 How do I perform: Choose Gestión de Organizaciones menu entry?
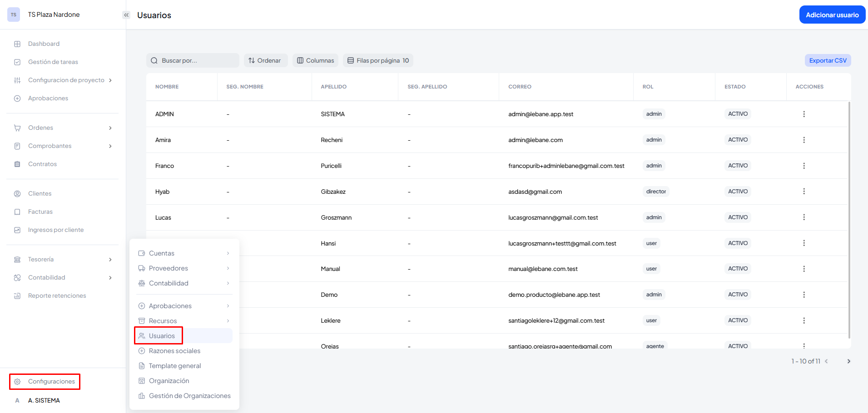189,396
